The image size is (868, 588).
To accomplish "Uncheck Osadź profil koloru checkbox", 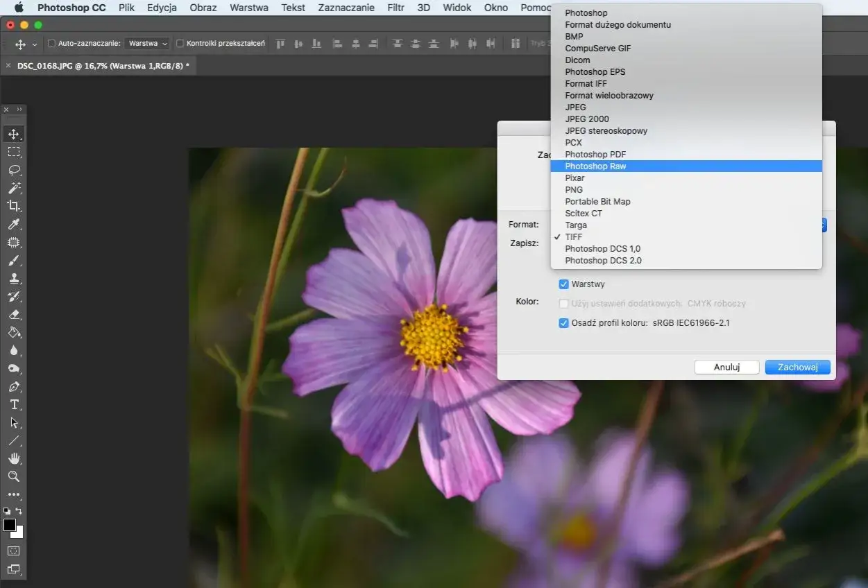I will tap(563, 323).
